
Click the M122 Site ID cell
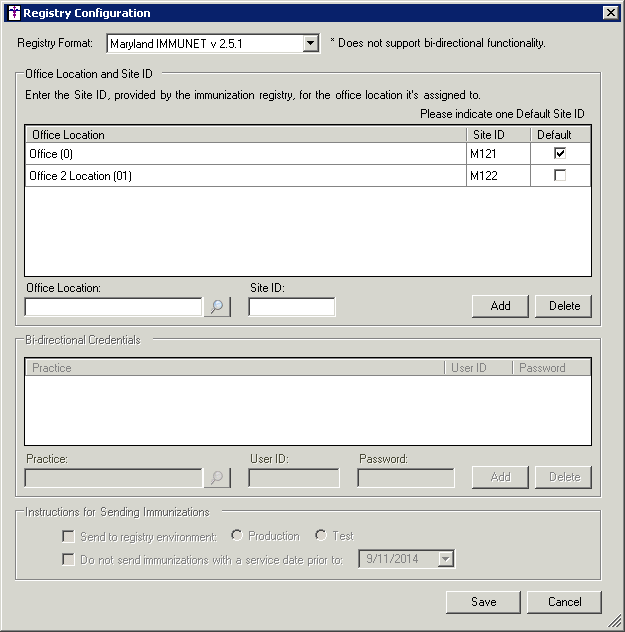(497, 176)
